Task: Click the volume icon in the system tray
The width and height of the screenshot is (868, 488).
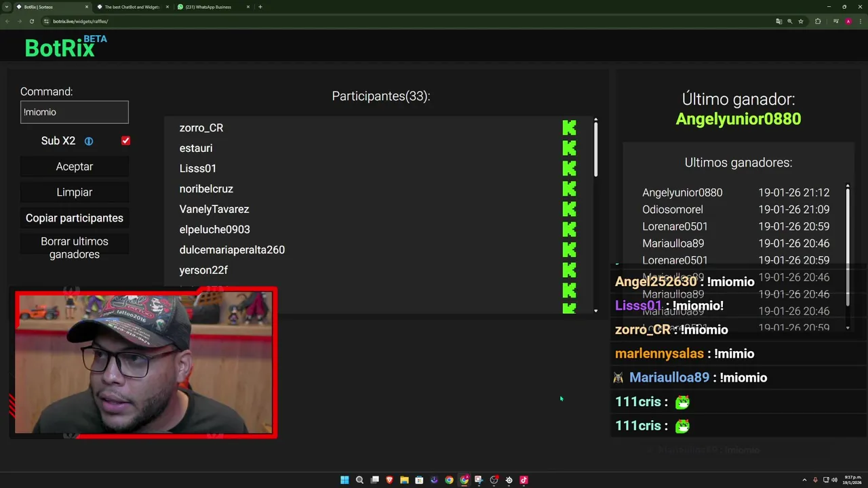Action: tap(834, 480)
